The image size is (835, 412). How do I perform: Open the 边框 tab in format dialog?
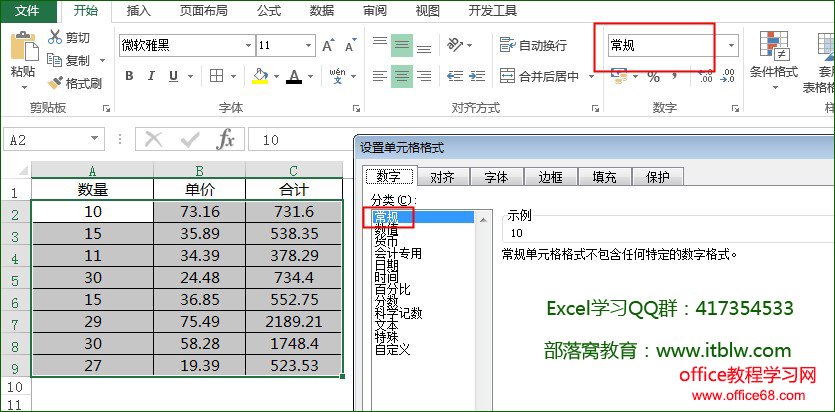pos(550,177)
